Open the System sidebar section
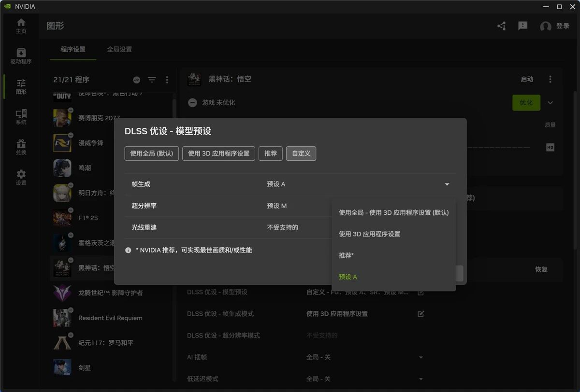The image size is (580, 392). [21, 117]
